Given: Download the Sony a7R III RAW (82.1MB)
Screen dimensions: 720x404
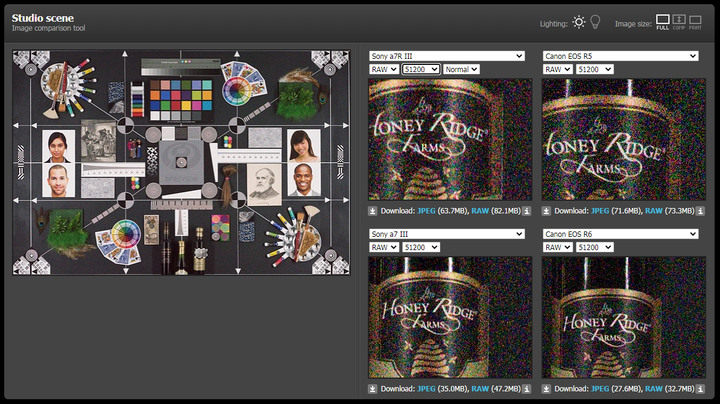Looking at the screenshot, I should 480,211.
